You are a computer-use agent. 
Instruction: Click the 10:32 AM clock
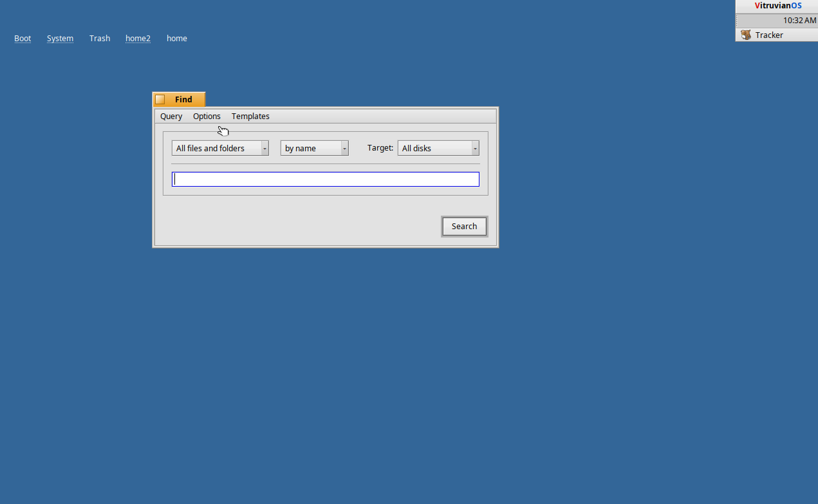click(799, 21)
